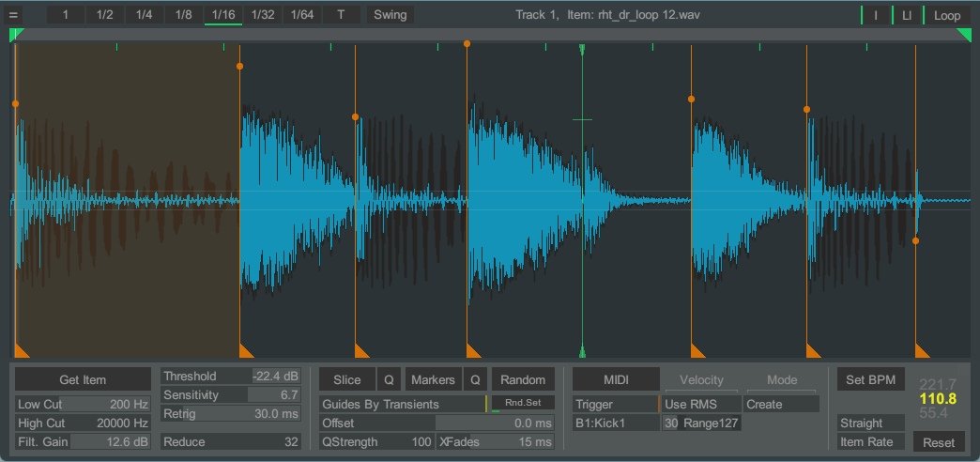980x462 pixels.
Task: Click the Get Item button
Action: click(x=83, y=379)
